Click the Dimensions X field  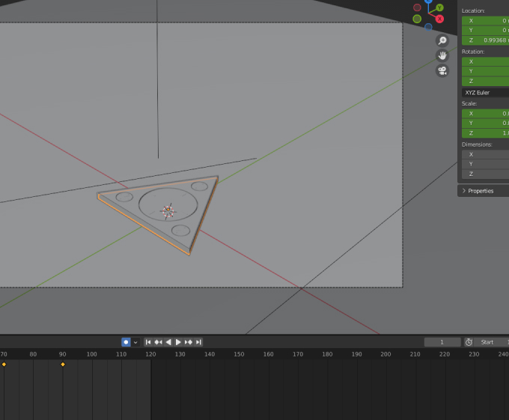pos(485,154)
